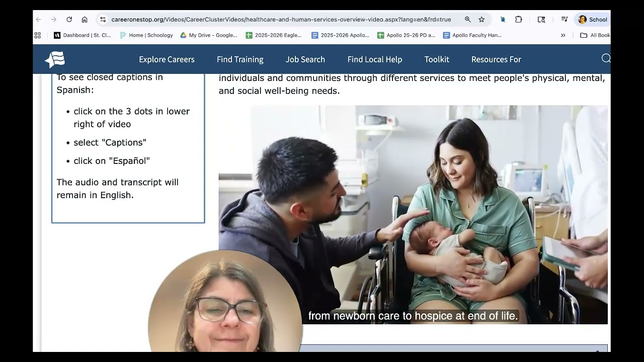The height and width of the screenshot is (362, 644).
Task: Open the Explore Careers menu
Action: click(x=167, y=59)
